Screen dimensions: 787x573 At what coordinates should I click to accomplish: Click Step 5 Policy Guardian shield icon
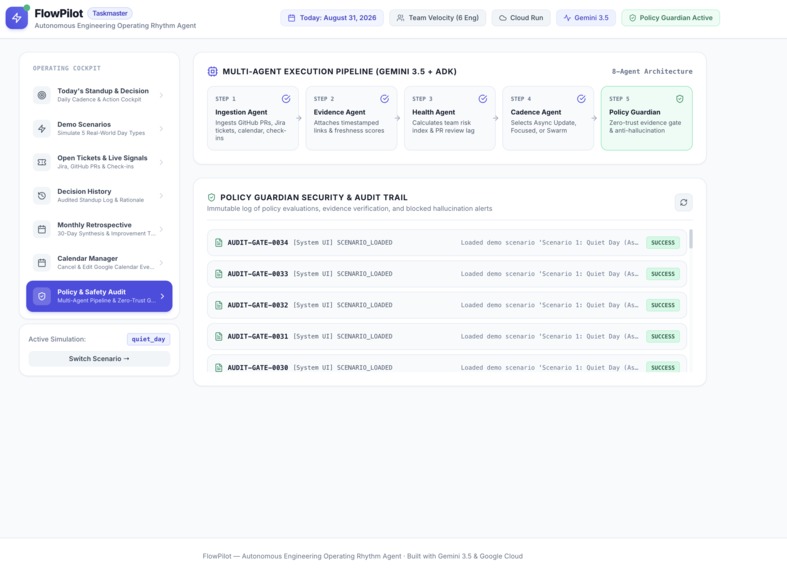pos(680,99)
